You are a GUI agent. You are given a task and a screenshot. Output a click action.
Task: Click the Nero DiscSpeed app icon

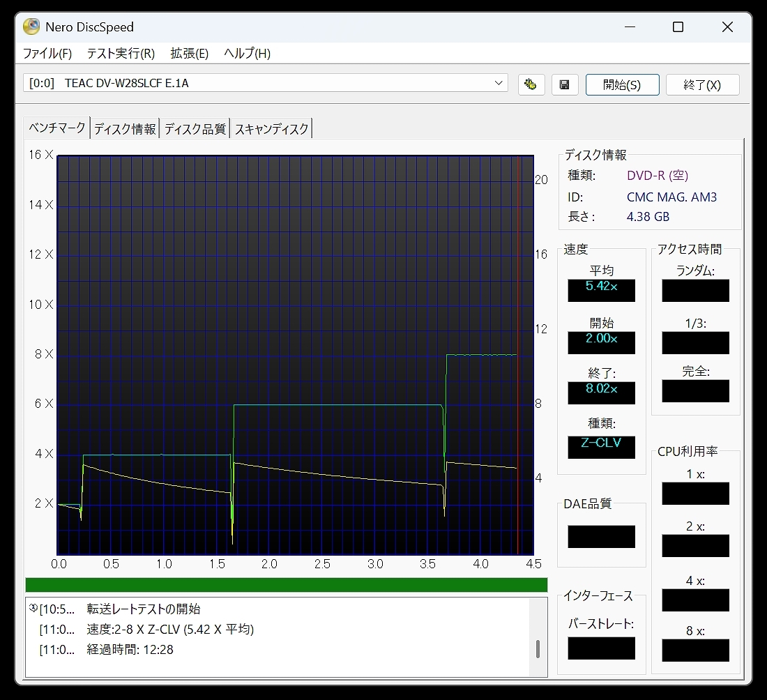click(x=31, y=27)
